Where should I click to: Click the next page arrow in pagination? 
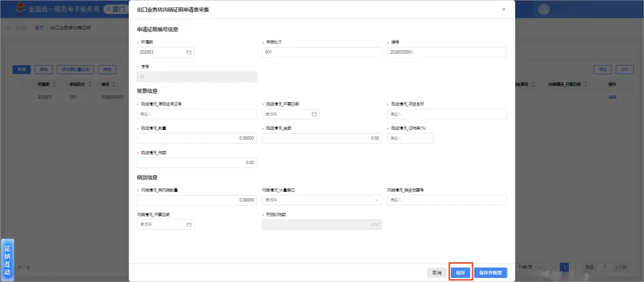tap(575, 267)
